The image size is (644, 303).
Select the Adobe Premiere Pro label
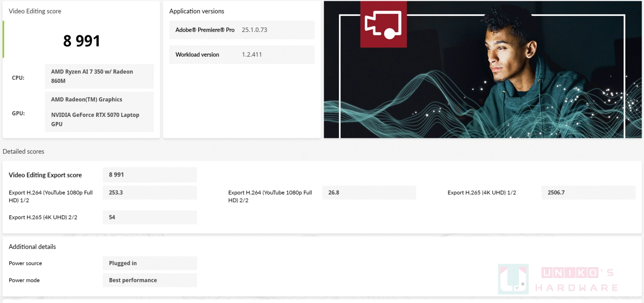pyautogui.click(x=205, y=30)
